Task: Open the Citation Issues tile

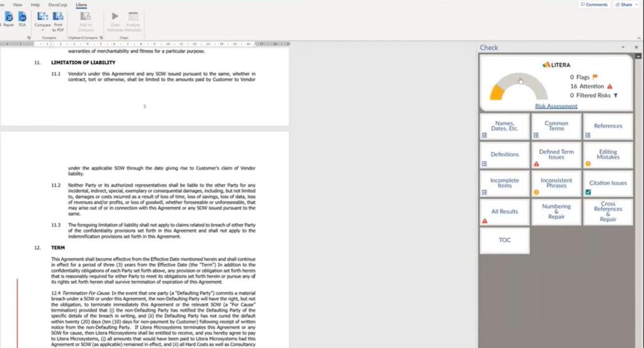Action: pyautogui.click(x=608, y=183)
